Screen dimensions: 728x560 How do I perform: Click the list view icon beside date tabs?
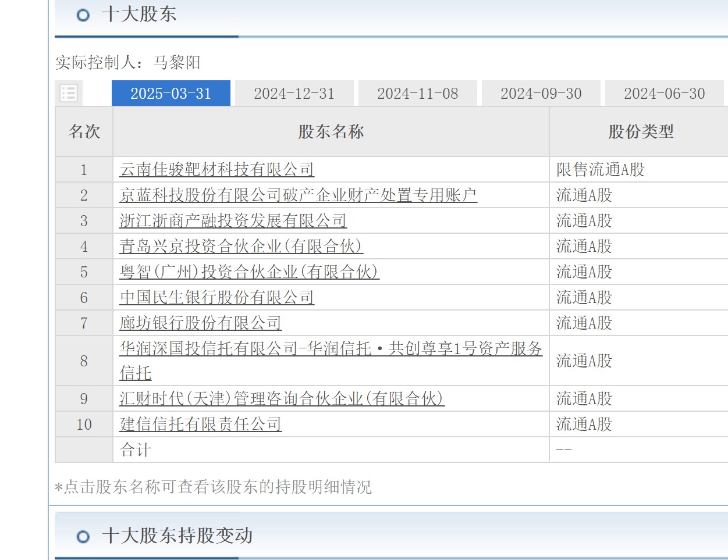[69, 93]
